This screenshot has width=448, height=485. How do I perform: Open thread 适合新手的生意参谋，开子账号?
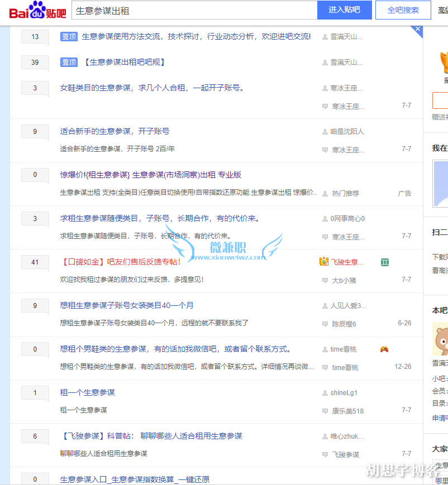[115, 131]
